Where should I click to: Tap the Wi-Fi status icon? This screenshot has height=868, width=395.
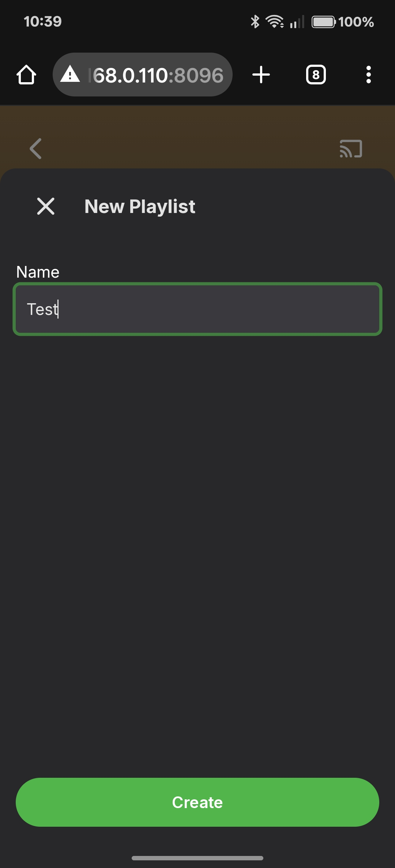(275, 22)
